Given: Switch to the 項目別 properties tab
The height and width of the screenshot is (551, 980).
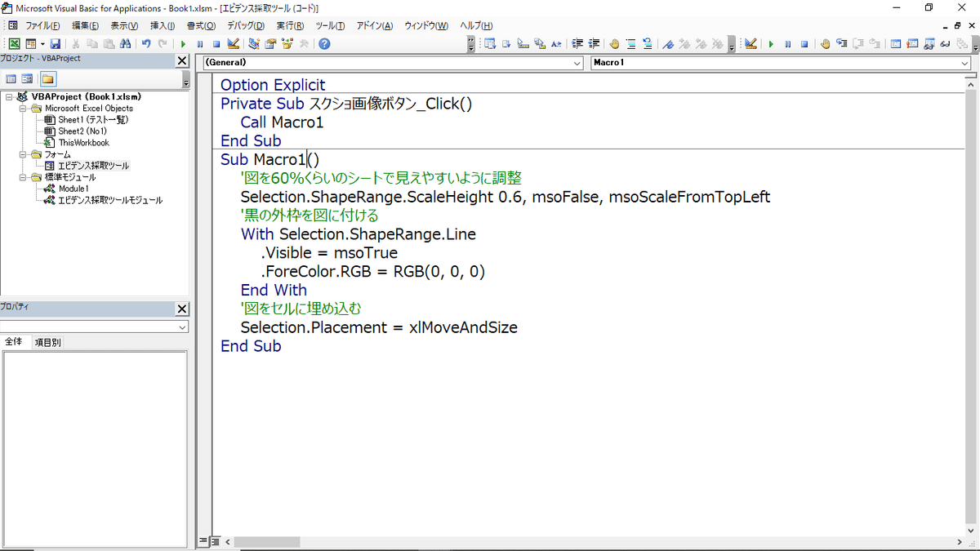Looking at the screenshot, I should click(x=47, y=343).
